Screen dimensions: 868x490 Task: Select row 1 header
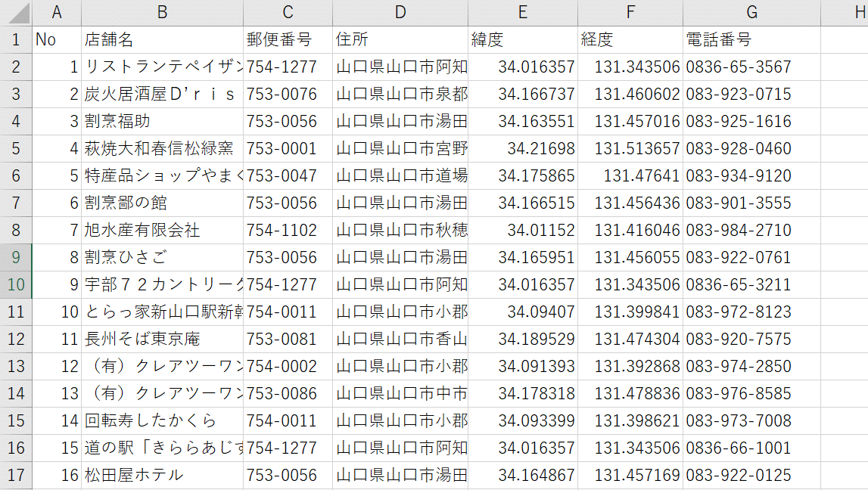click(16, 40)
